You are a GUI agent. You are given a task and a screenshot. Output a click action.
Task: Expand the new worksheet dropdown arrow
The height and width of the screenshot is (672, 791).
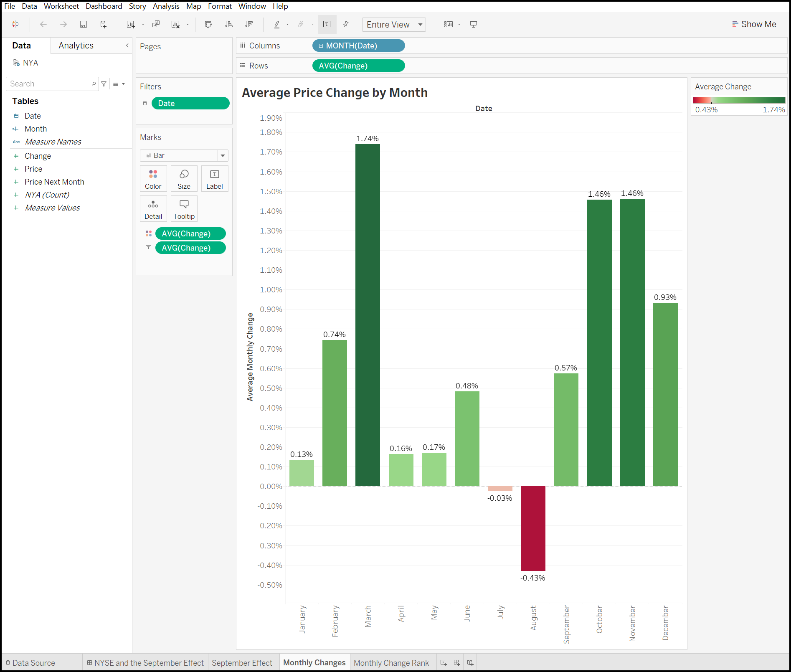coord(143,25)
